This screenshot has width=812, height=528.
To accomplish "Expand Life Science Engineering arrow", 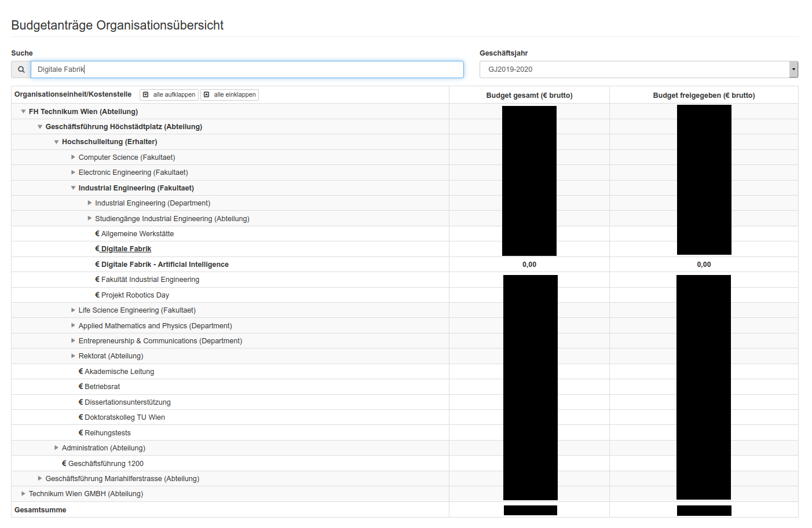I will [x=73, y=310].
